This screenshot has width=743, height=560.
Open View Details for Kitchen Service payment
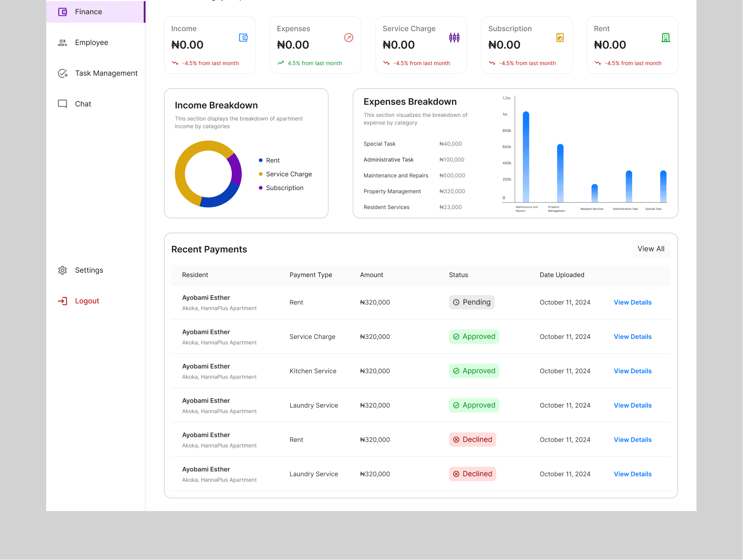(633, 371)
